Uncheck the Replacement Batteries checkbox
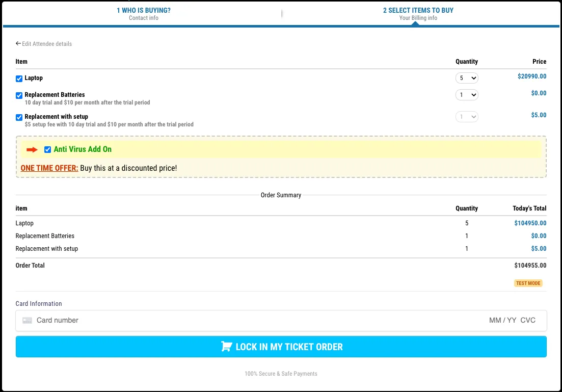 click(x=19, y=95)
